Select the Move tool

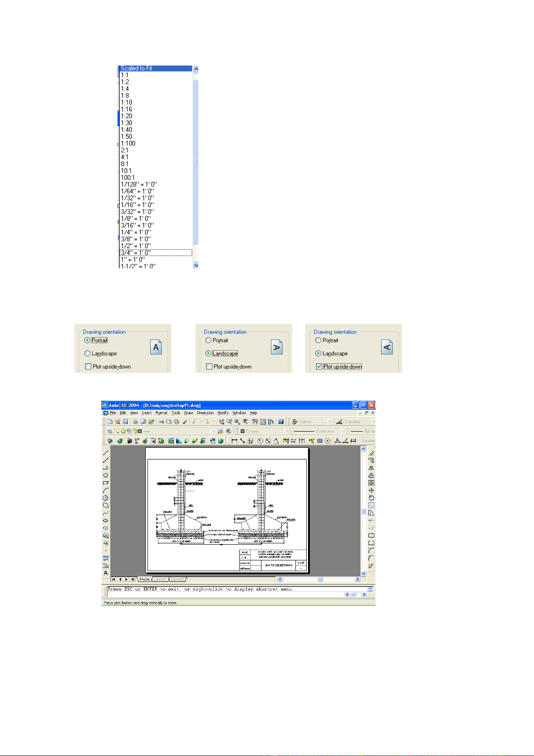pos(371,490)
